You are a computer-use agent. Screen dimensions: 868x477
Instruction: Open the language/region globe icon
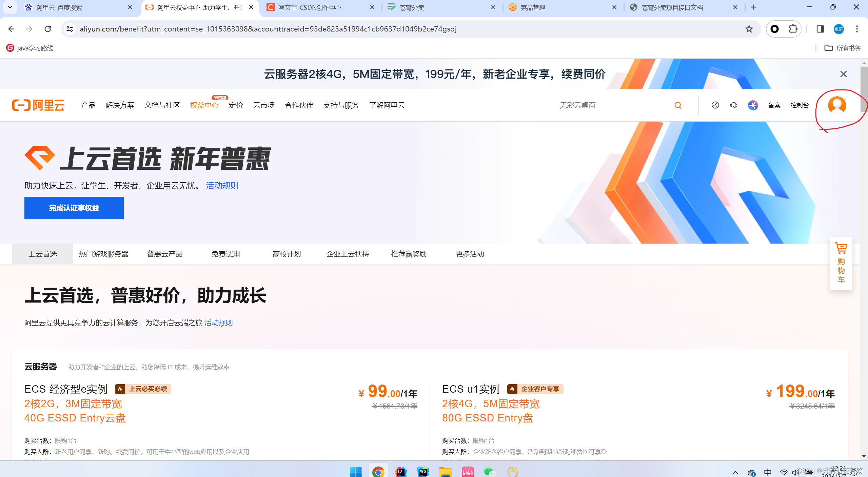click(x=715, y=105)
